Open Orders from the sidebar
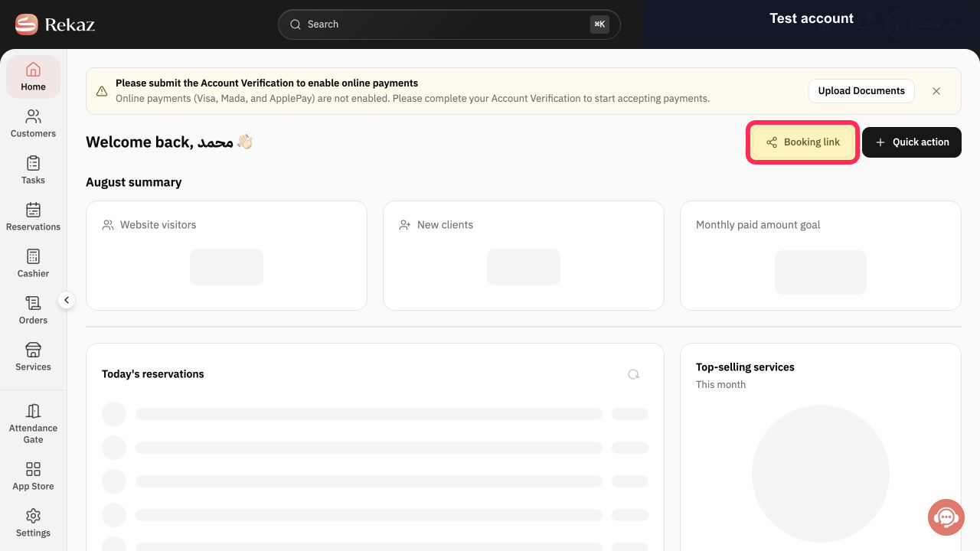980x551 pixels. coord(33,310)
